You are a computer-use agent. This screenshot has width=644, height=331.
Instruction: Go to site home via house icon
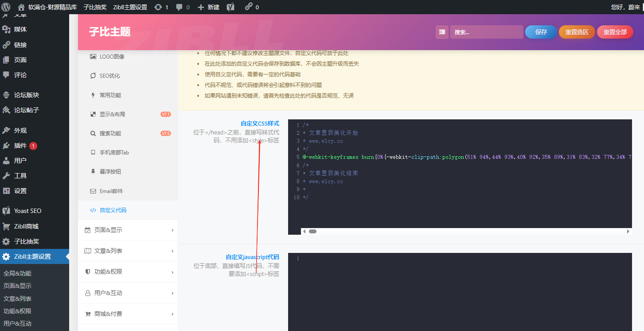[x=21, y=7]
